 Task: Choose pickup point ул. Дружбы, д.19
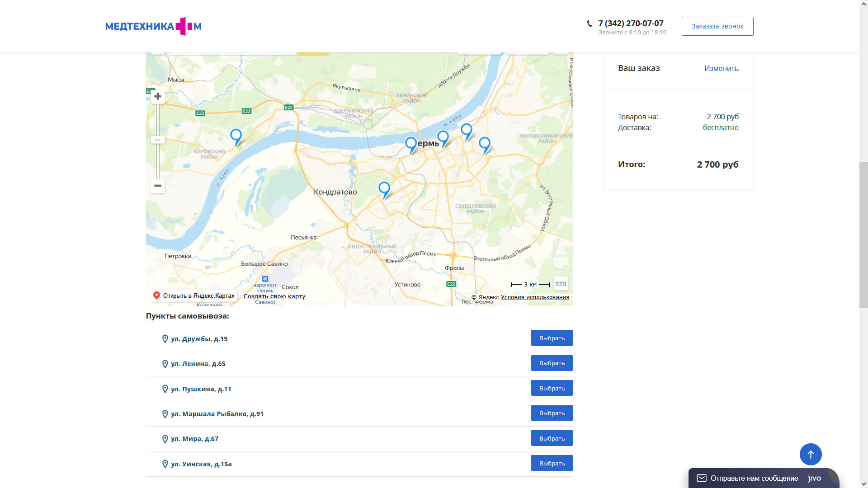[552, 338]
